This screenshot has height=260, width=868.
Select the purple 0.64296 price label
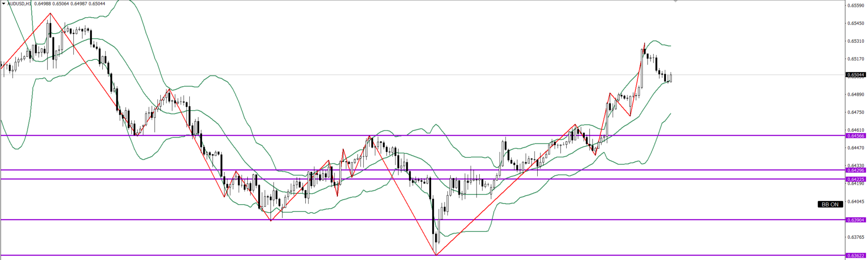[855, 170]
